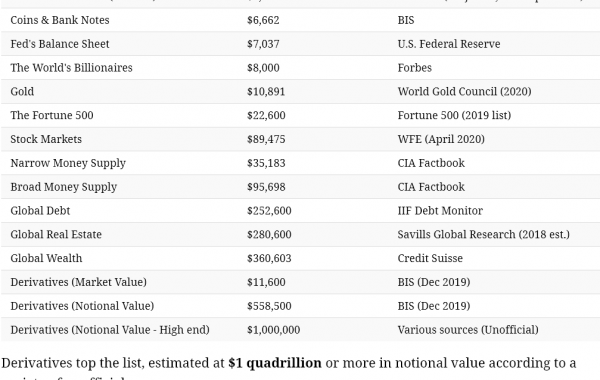Viewport: 600px width, 380px height.
Task: Click the U.S. Federal Reserve source cell
Action: tap(449, 44)
